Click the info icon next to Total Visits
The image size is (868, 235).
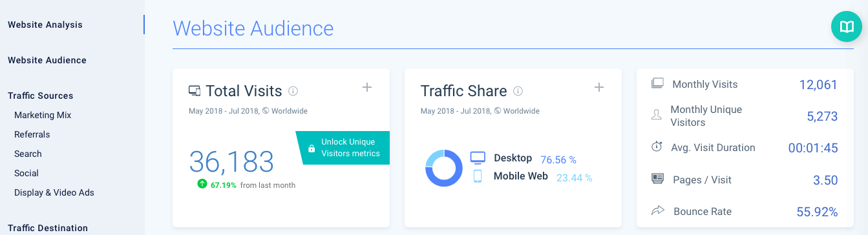tap(293, 91)
